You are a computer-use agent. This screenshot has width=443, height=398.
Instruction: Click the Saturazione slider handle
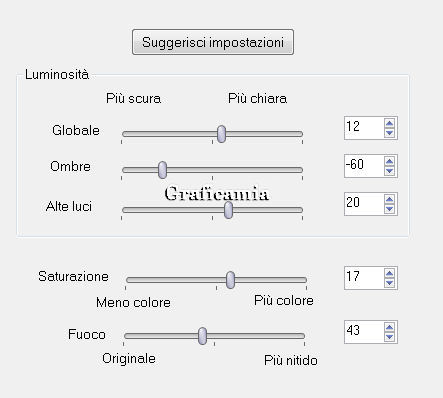point(230,280)
